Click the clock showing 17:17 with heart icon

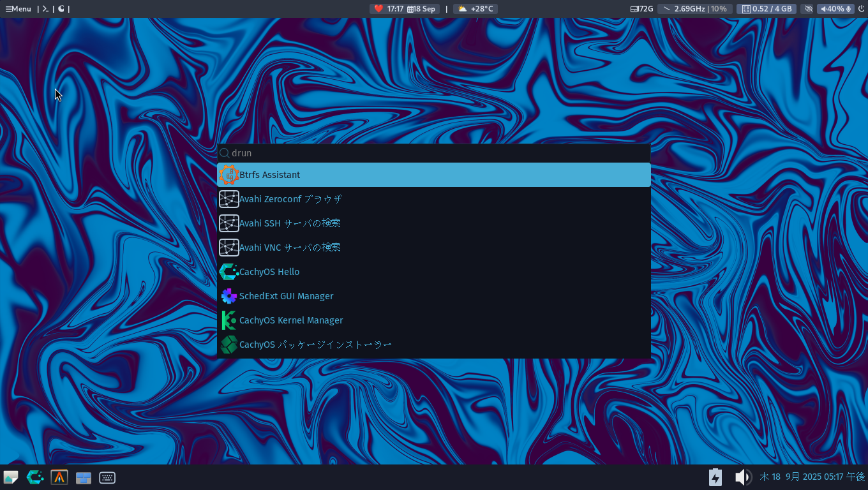pyautogui.click(x=389, y=9)
